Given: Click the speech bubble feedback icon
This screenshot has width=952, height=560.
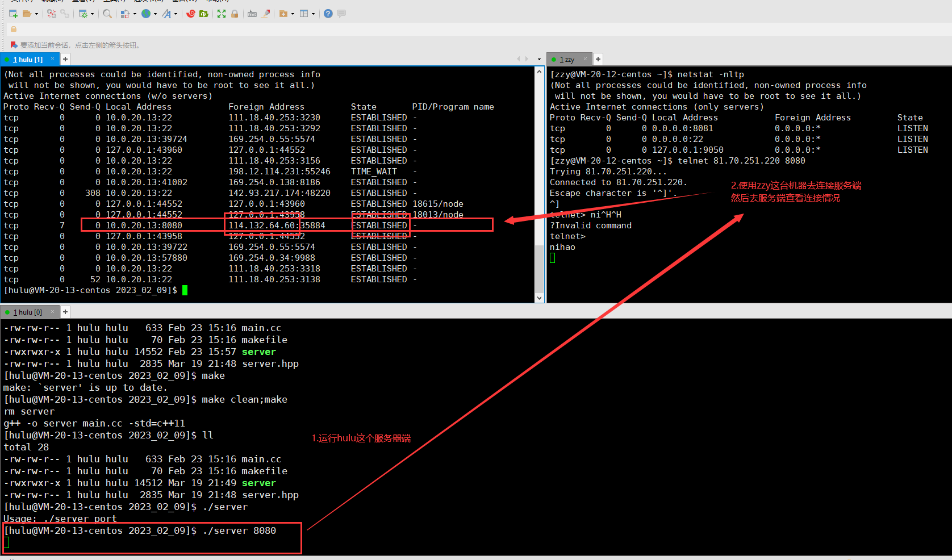Looking at the screenshot, I should (x=341, y=14).
